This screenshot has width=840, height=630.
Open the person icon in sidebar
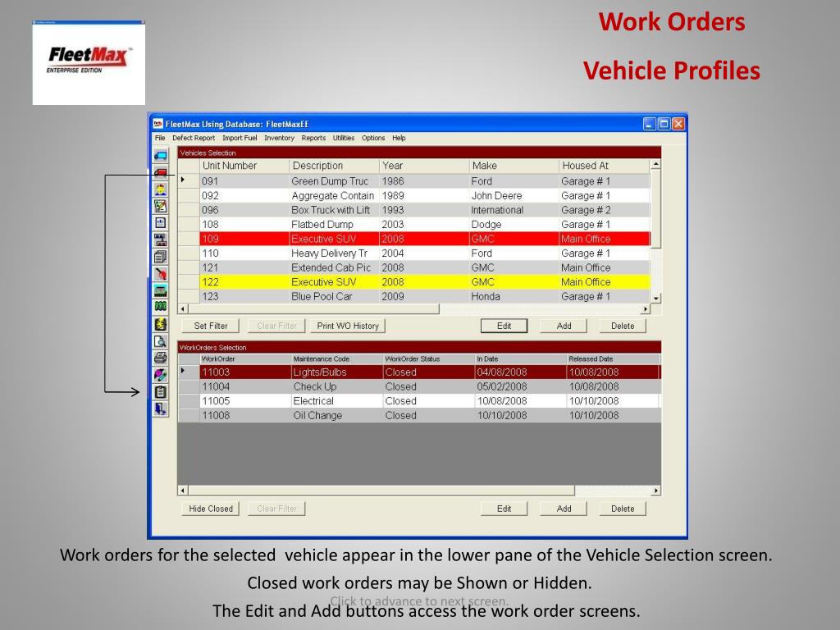pos(161,189)
